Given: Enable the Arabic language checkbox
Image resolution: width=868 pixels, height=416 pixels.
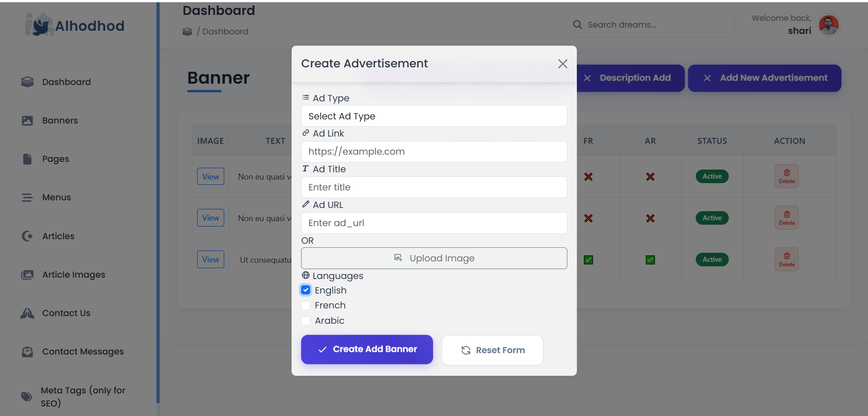Looking at the screenshot, I should (x=306, y=321).
